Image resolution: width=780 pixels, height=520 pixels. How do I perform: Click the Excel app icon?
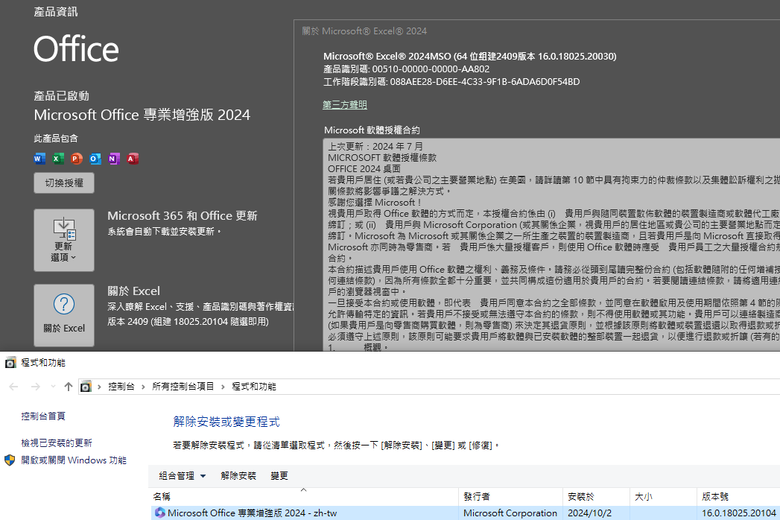(58, 159)
